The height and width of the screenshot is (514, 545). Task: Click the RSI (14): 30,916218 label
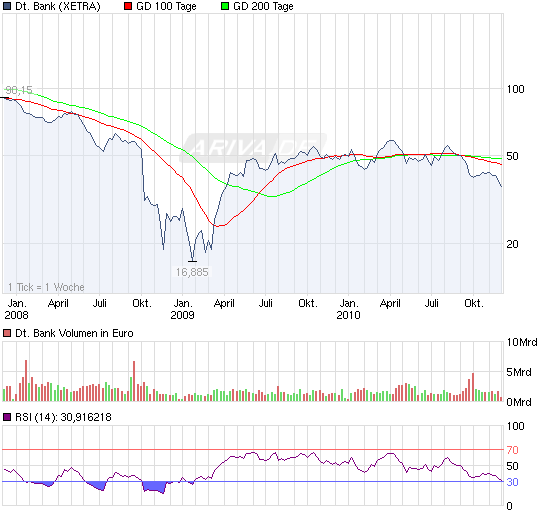[63, 417]
